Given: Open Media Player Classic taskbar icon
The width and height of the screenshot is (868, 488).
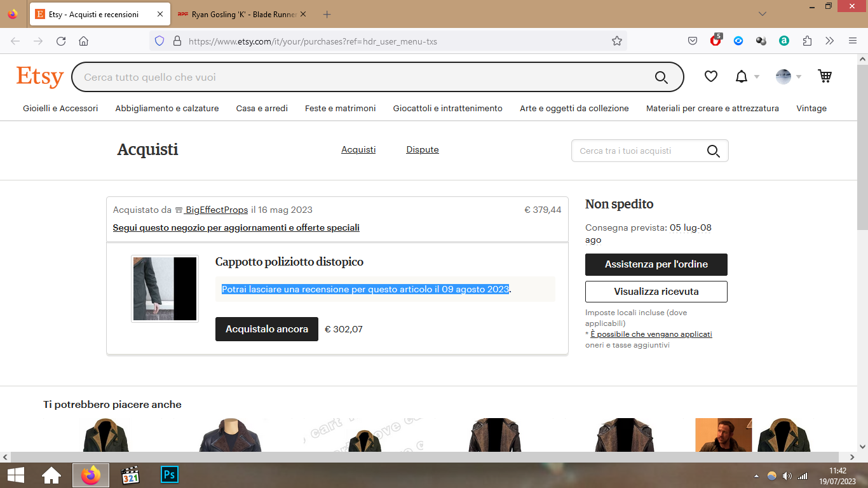Looking at the screenshot, I should pos(130,475).
